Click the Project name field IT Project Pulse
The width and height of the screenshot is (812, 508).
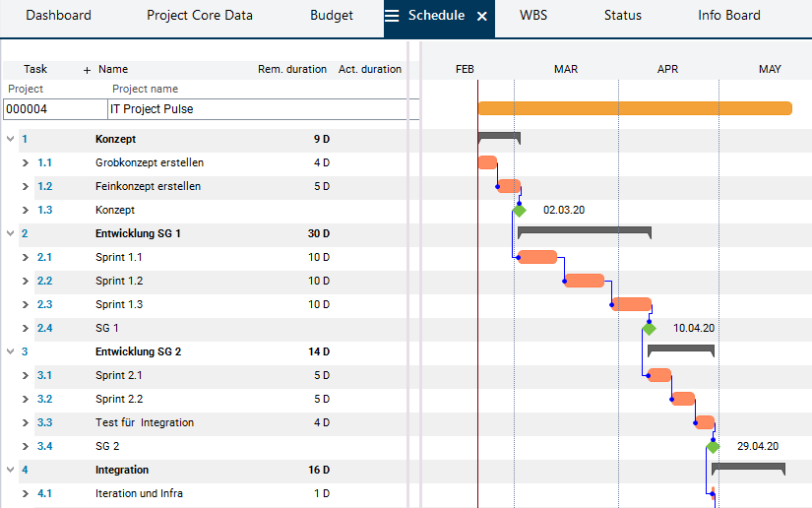point(256,109)
